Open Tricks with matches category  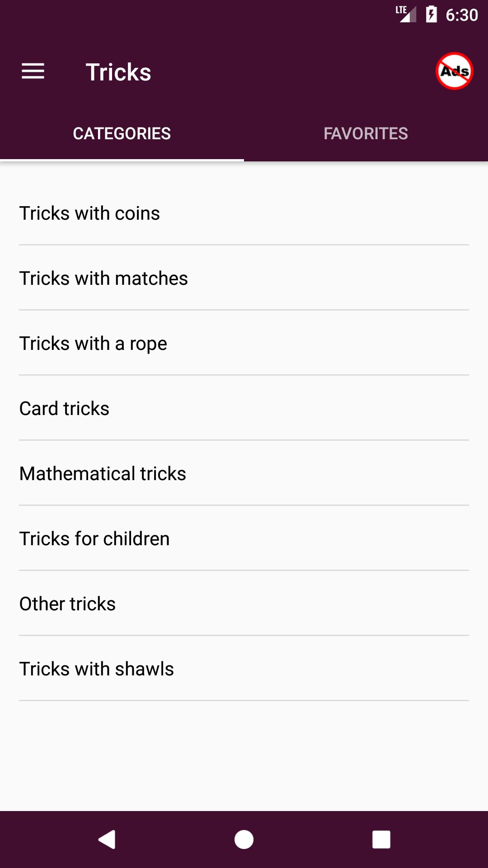[x=244, y=278]
